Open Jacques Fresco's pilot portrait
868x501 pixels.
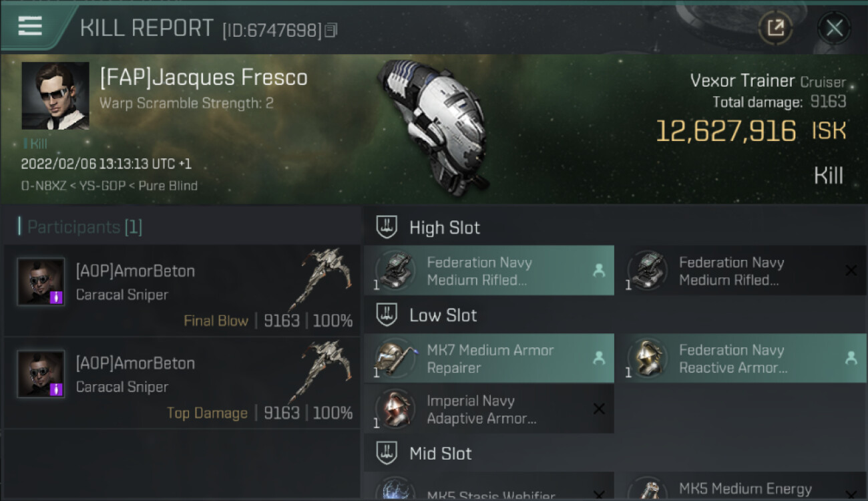pyautogui.click(x=55, y=96)
